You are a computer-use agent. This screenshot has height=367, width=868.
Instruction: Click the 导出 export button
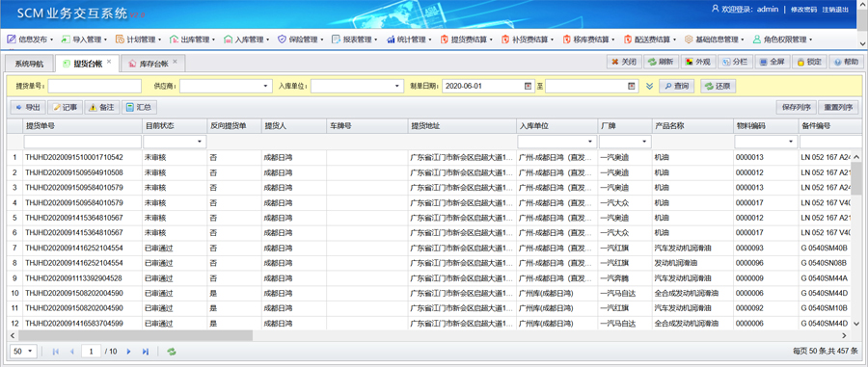pyautogui.click(x=28, y=107)
